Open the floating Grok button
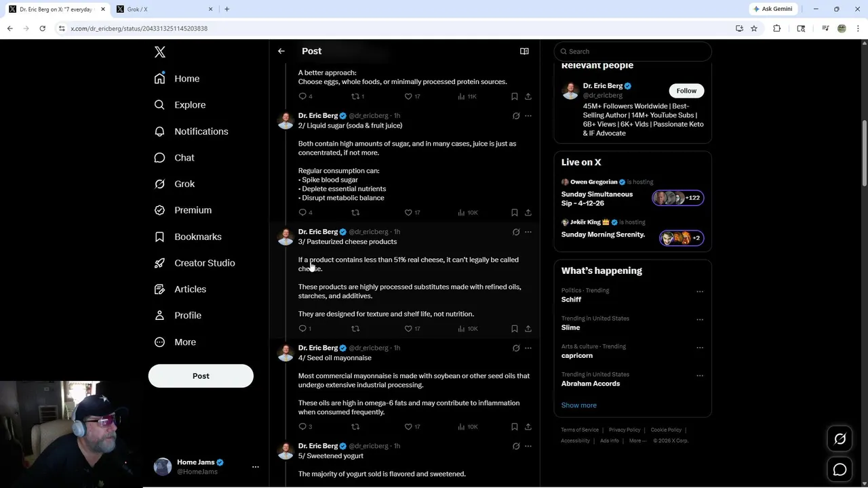The width and height of the screenshot is (868, 488). (x=840, y=439)
